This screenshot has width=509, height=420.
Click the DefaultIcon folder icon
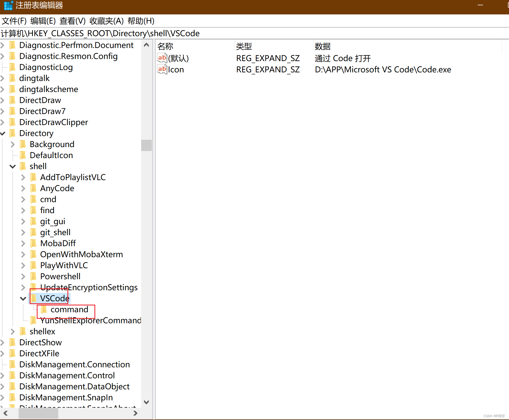23,155
